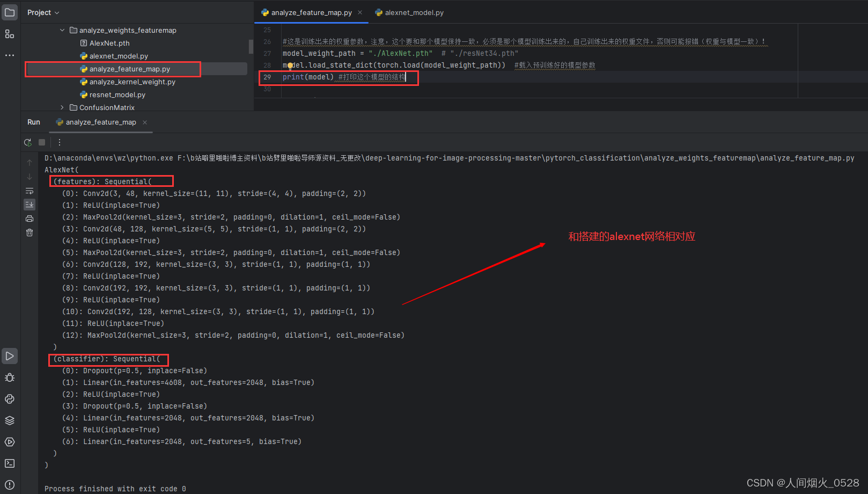
Task: Click line number 27 in the gutter
Action: pyautogui.click(x=267, y=54)
